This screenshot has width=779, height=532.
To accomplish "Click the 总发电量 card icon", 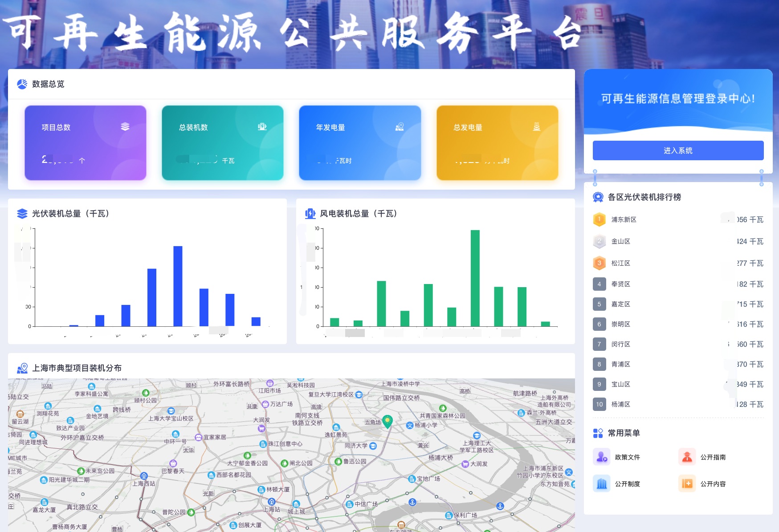I will (537, 127).
